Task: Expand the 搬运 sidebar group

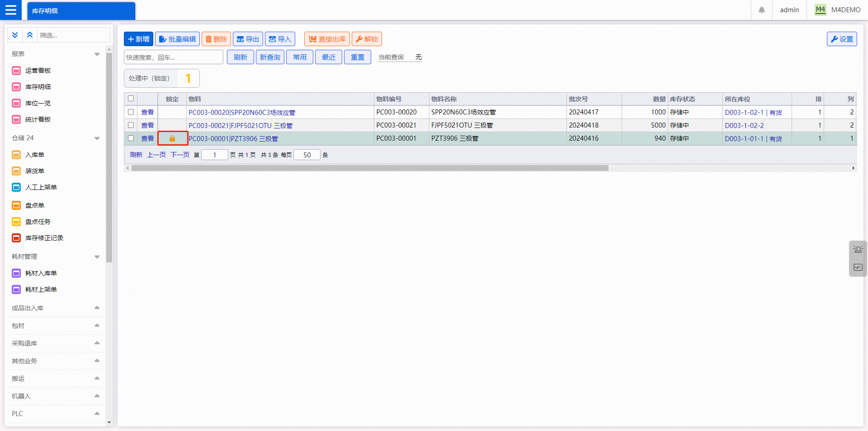Action: 97,378
